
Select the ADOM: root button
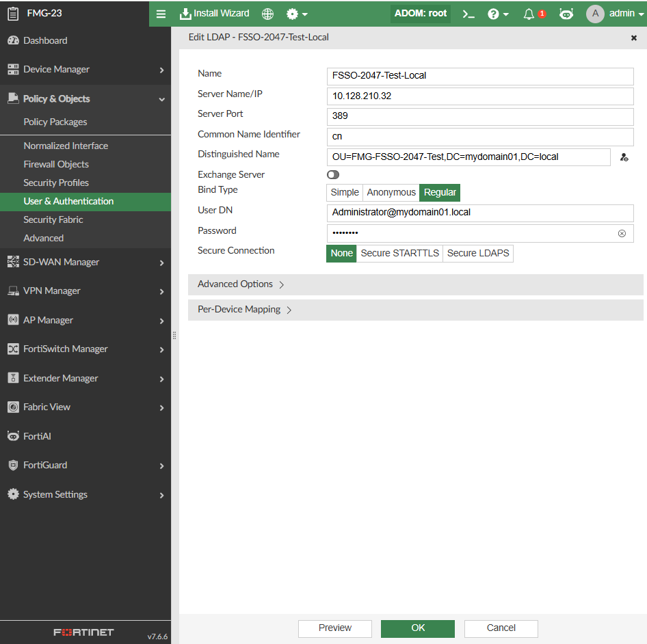[x=421, y=14]
